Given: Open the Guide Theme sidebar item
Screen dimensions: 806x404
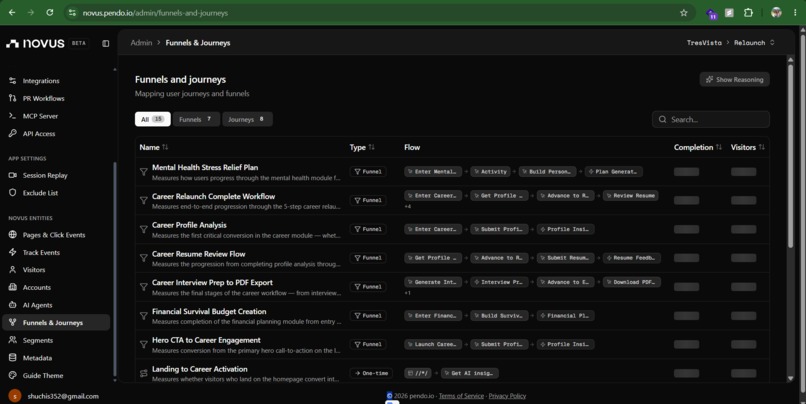Looking at the screenshot, I should tap(43, 375).
